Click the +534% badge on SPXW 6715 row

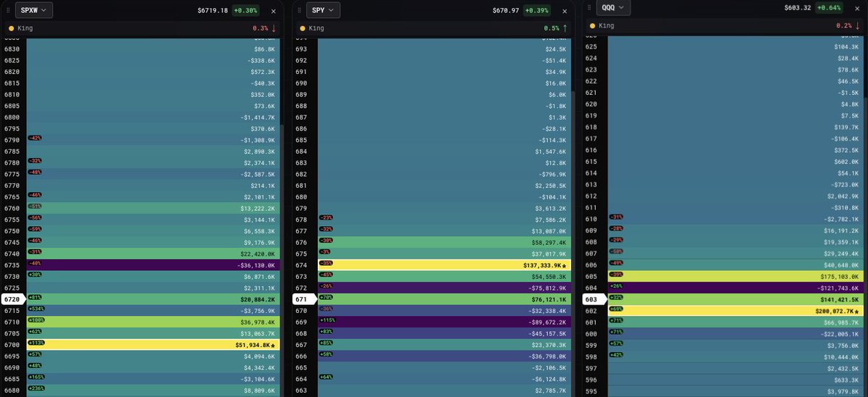(35, 309)
